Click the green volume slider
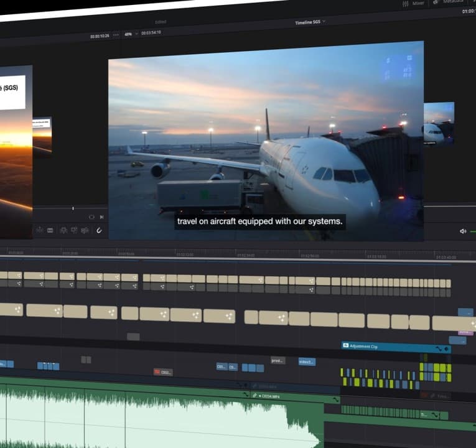Viewport: 476px width, 448px height. point(473,232)
